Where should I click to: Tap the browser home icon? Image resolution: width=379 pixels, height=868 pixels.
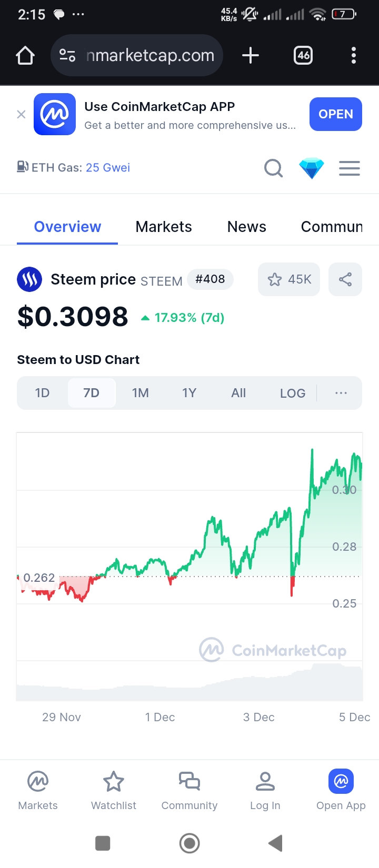25,55
